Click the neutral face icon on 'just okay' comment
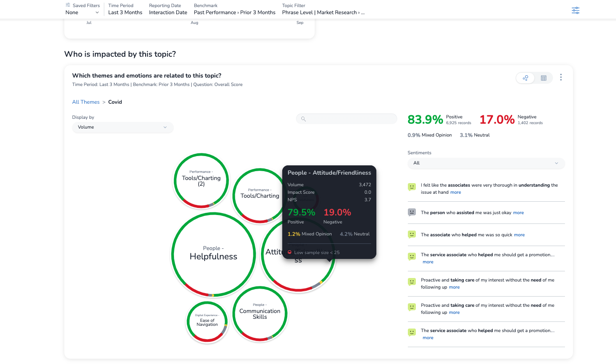 click(412, 212)
